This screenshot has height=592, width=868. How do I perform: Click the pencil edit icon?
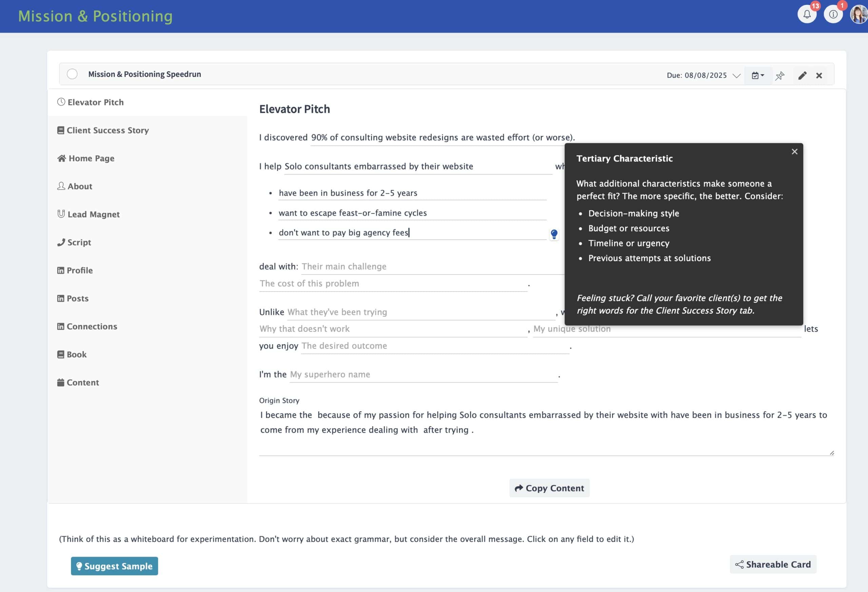click(x=802, y=76)
